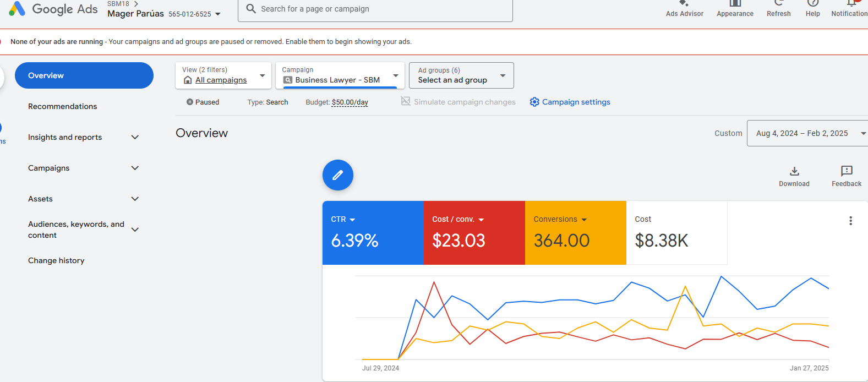
Task: Click the SBM18 breadcrumb arrow
Action: point(136,4)
